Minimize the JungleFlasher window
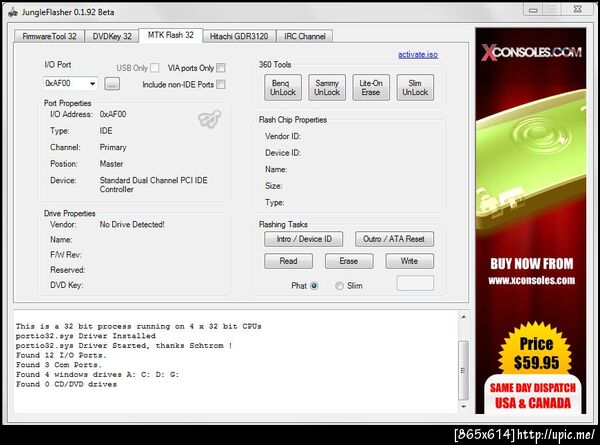The image size is (600, 445). point(533,10)
